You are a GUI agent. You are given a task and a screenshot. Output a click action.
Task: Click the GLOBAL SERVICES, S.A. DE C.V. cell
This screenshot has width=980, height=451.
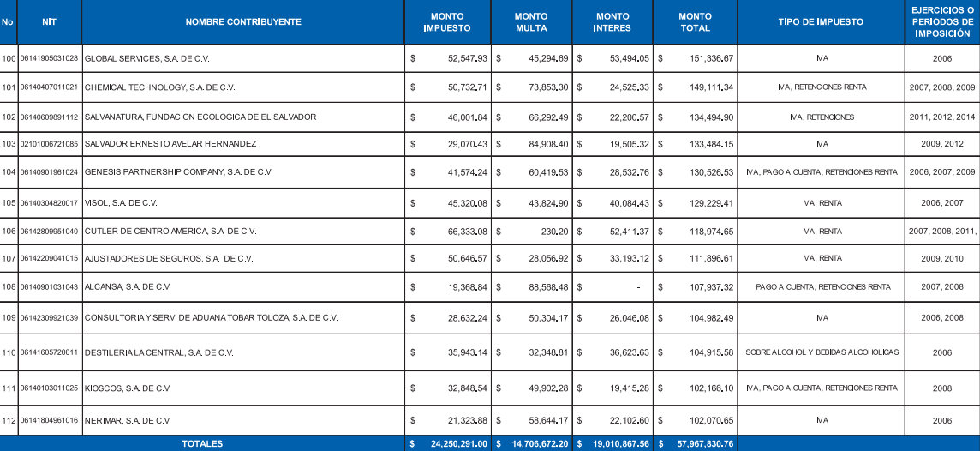(147, 58)
